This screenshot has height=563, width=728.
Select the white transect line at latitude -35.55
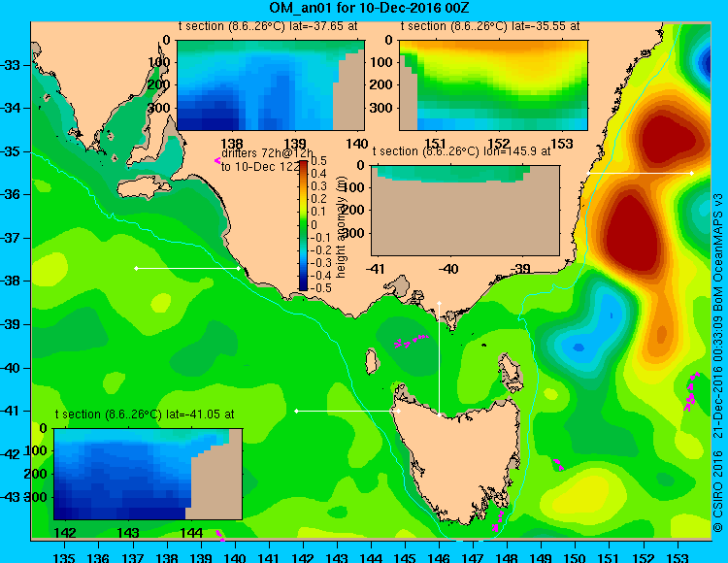coord(641,173)
